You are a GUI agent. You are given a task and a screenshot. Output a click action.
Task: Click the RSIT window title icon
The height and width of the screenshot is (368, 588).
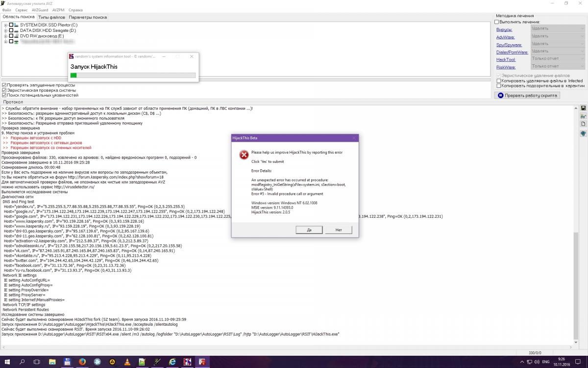[x=72, y=56]
